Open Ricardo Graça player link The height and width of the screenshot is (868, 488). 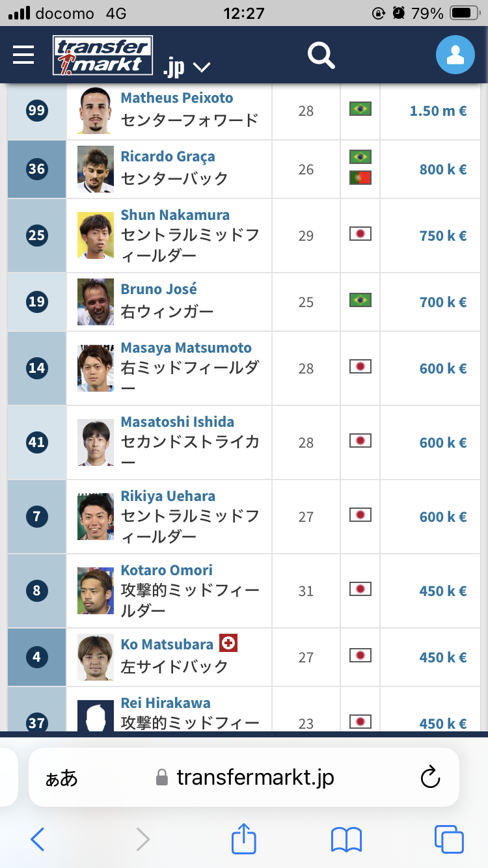(168, 156)
